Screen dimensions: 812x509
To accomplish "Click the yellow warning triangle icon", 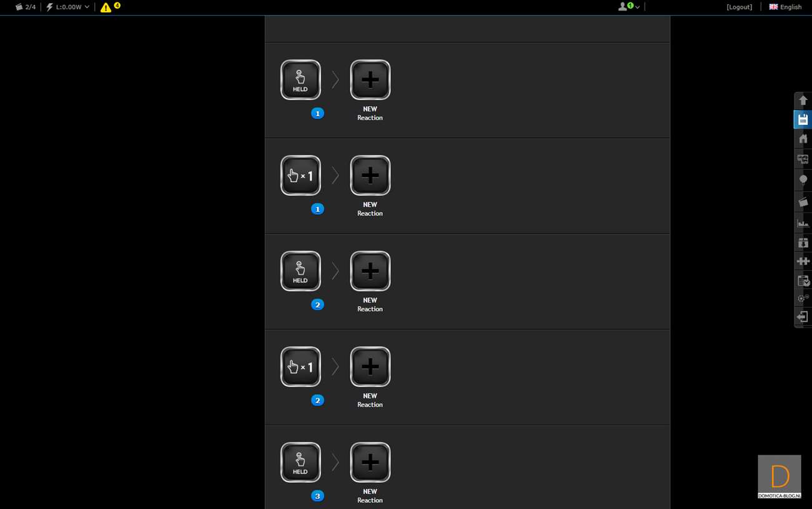I will (x=106, y=7).
